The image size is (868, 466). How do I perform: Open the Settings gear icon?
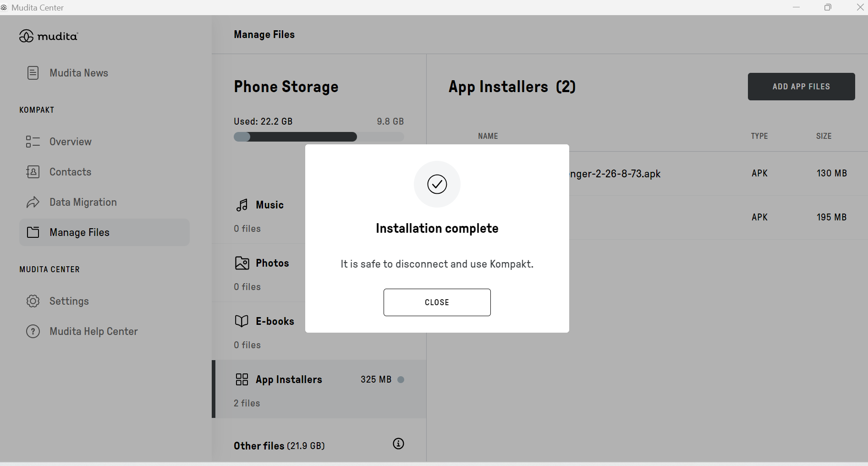[x=33, y=301]
